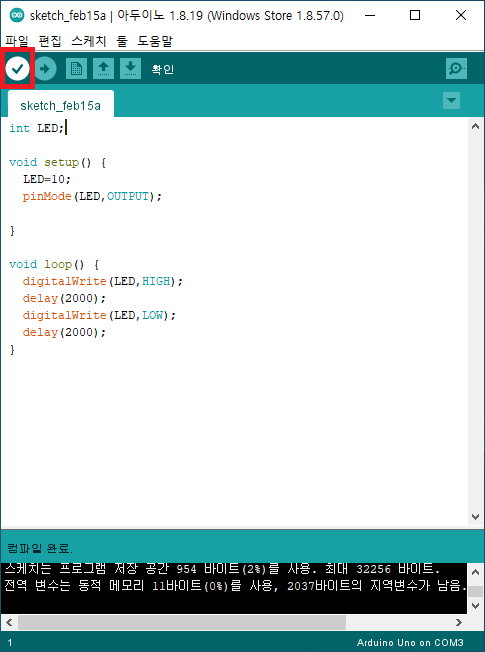Open the 파일 menu

pos(17,41)
